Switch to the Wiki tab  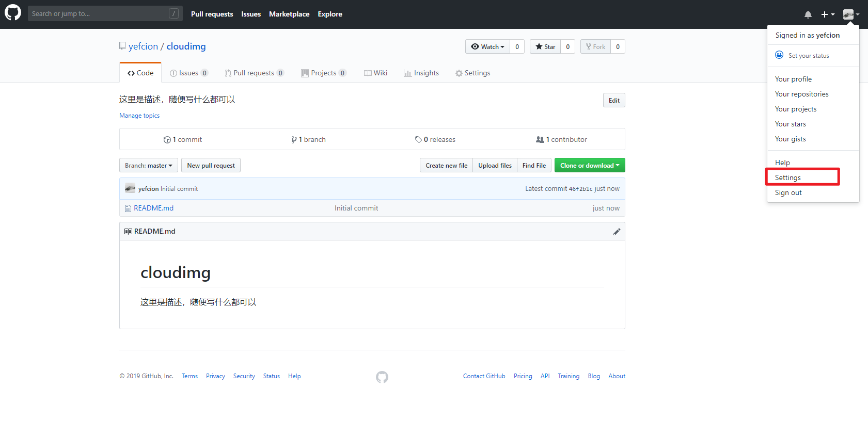pos(375,73)
